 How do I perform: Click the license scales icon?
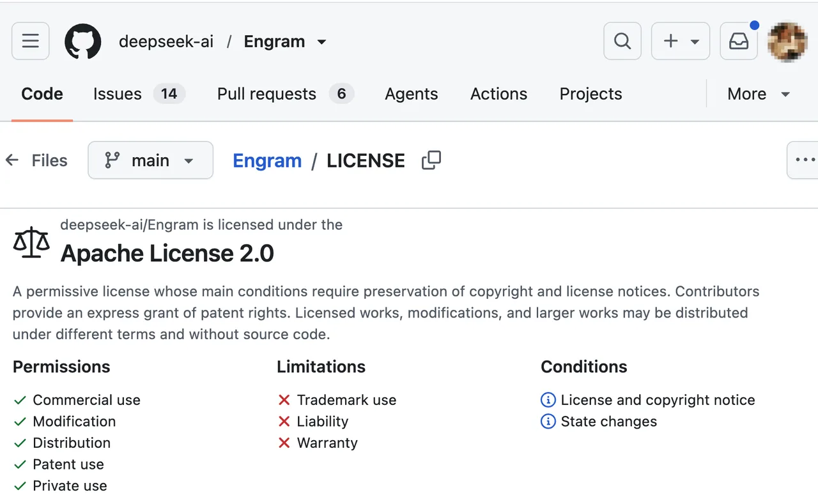pyautogui.click(x=31, y=241)
